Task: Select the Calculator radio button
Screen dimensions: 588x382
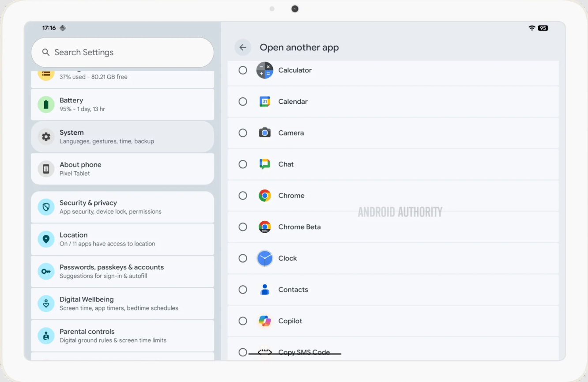Action: 243,70
